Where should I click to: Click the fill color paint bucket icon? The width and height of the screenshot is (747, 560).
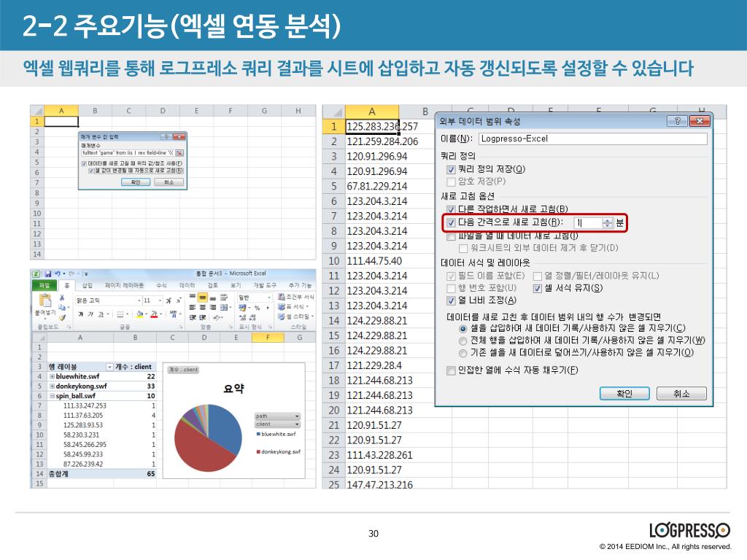point(139,314)
